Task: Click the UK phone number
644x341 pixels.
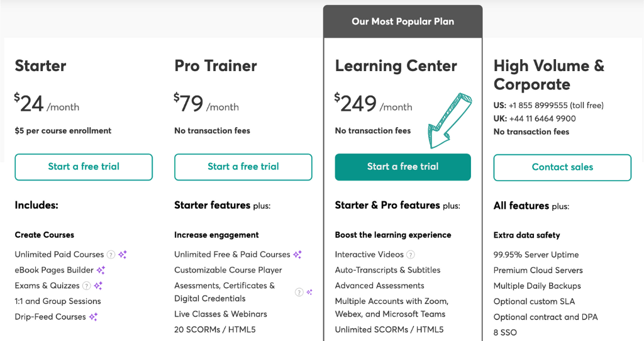Action: [544, 118]
